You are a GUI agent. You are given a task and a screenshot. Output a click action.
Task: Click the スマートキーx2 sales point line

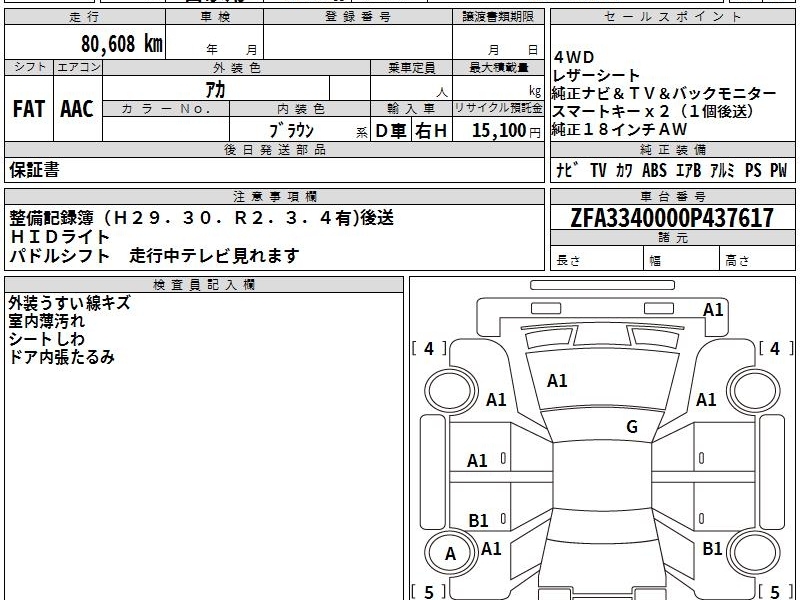(x=653, y=111)
